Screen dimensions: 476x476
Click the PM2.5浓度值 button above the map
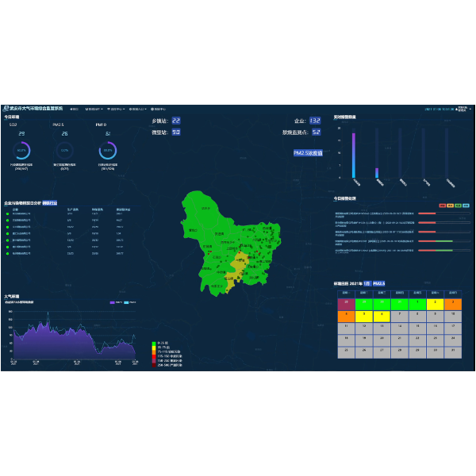(308, 152)
